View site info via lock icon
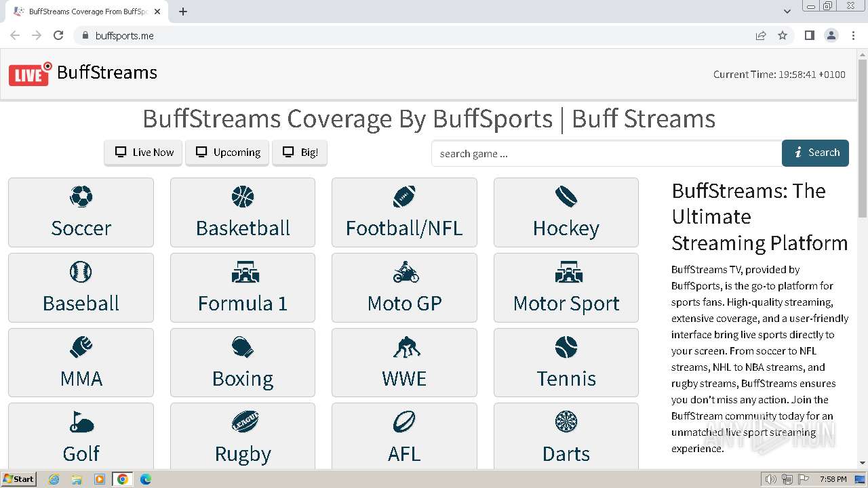Viewport: 868px width, 488px height. [x=85, y=35]
